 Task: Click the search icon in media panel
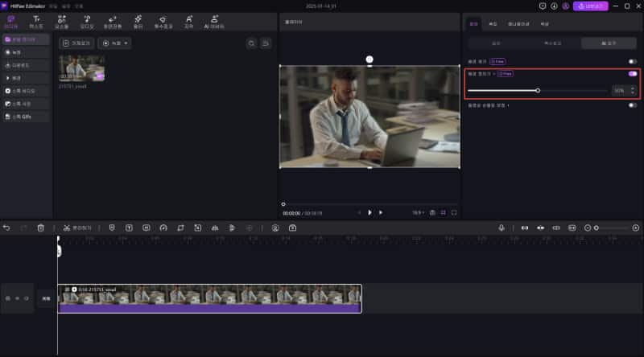[x=251, y=43]
